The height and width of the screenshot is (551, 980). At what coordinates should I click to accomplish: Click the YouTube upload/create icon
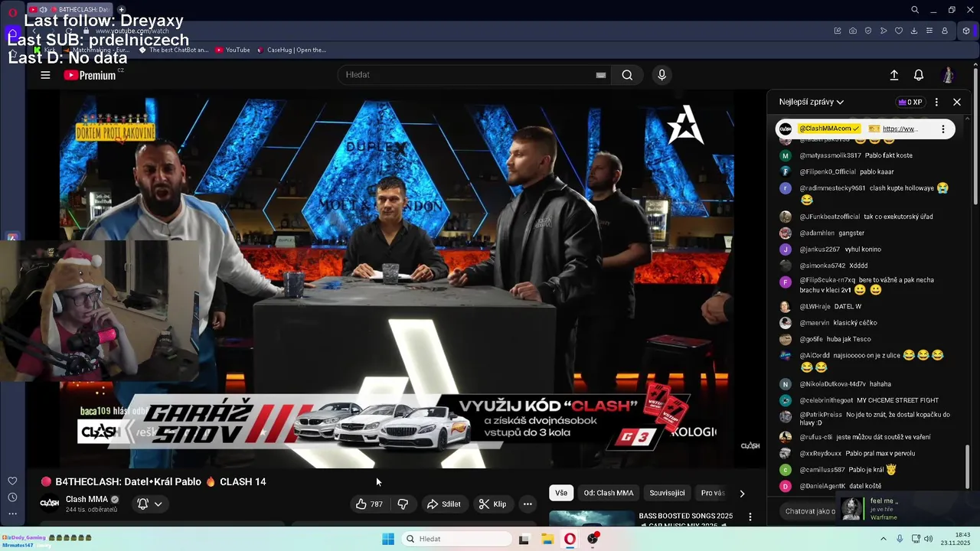pyautogui.click(x=893, y=75)
